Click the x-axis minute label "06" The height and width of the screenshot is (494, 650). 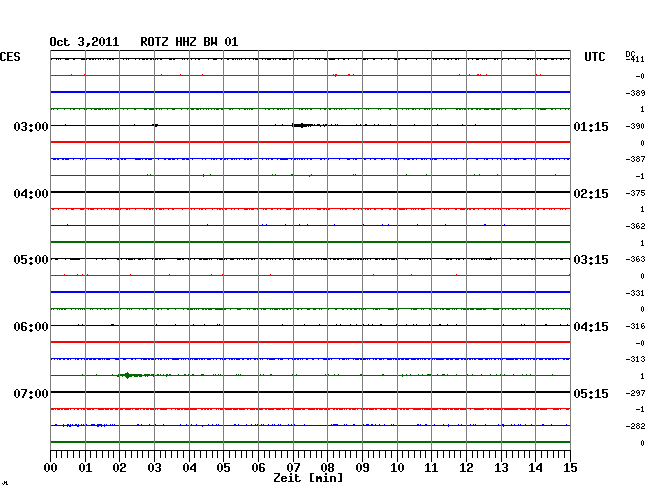point(258,468)
